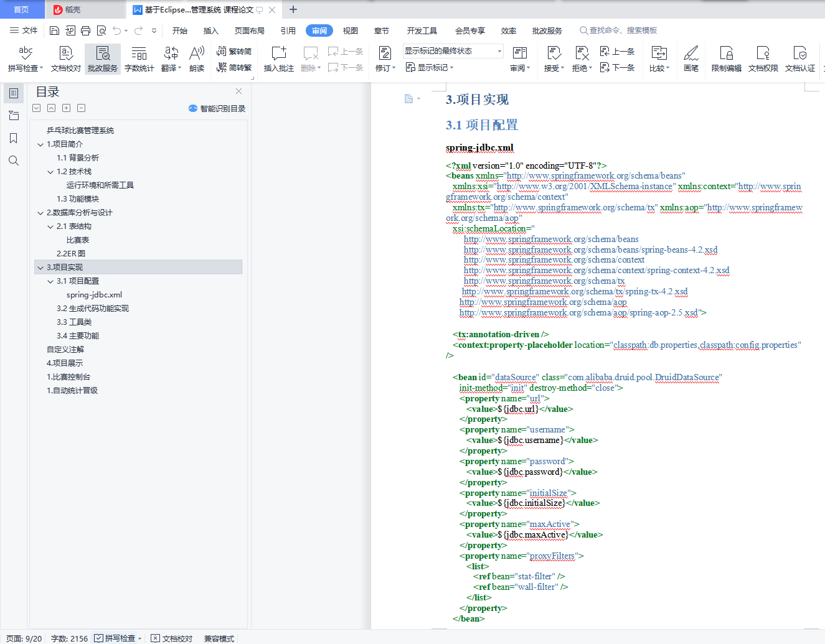
Task: Open the 引用 ribbon tab
Action: point(288,30)
